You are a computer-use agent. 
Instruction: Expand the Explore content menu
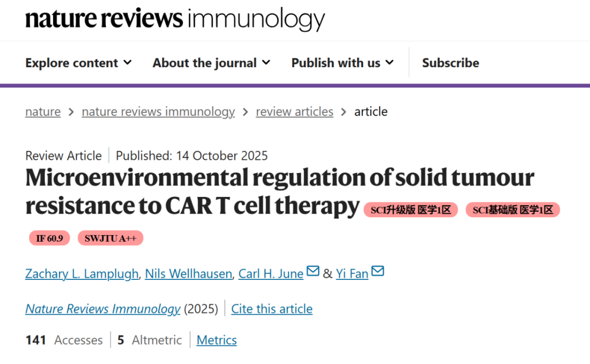pos(78,63)
